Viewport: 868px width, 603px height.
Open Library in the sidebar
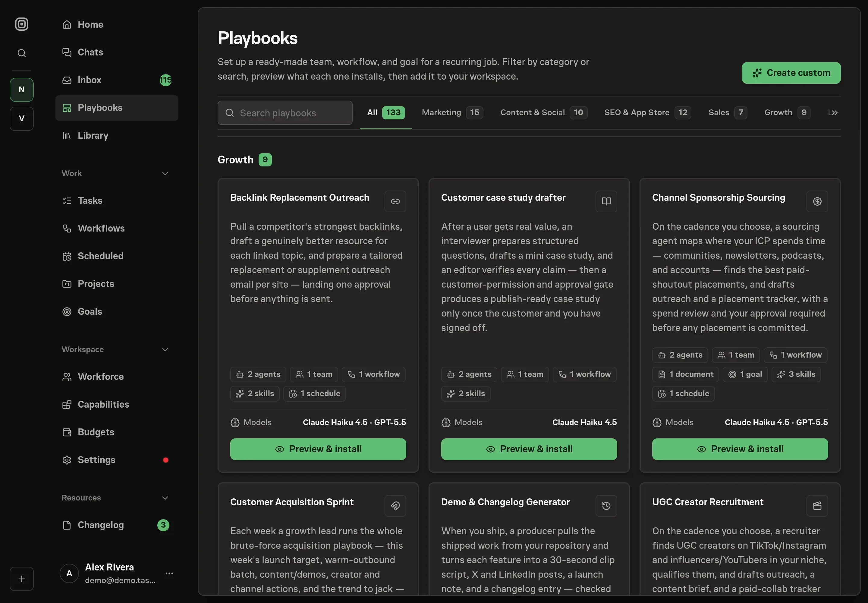(x=117, y=135)
